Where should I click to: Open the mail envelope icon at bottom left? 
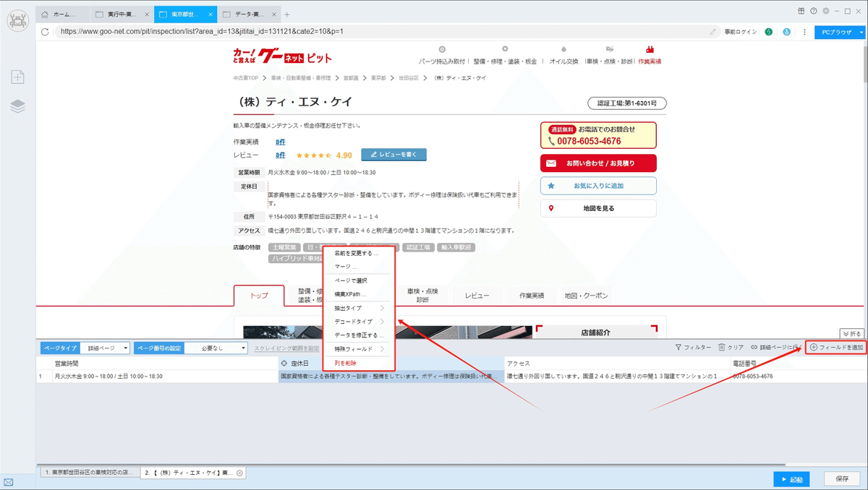pos(9,481)
